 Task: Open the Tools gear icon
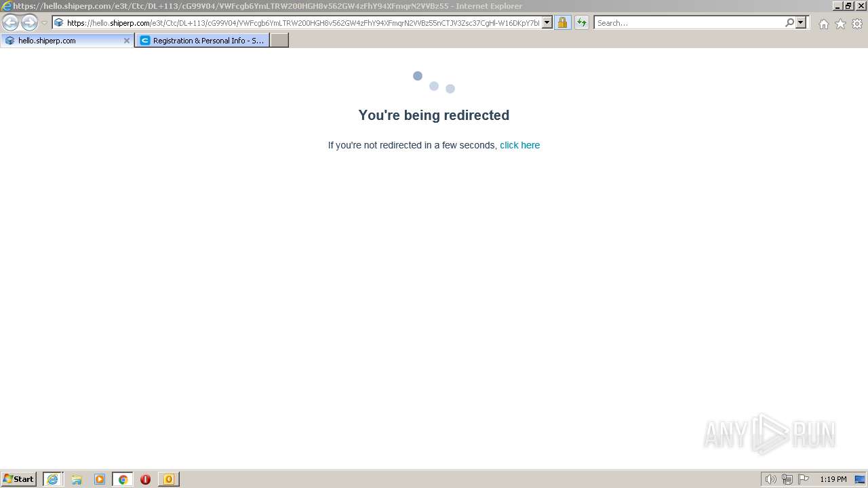pyautogui.click(x=857, y=24)
